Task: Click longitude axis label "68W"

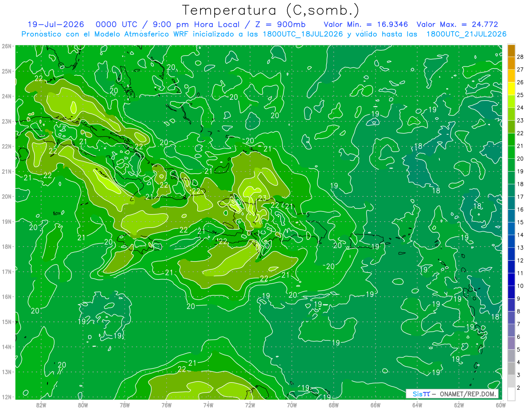Action: 333,405
